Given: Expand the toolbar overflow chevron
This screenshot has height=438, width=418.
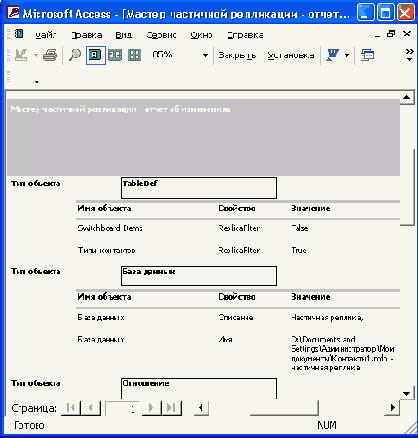Looking at the screenshot, I should 409,55.
